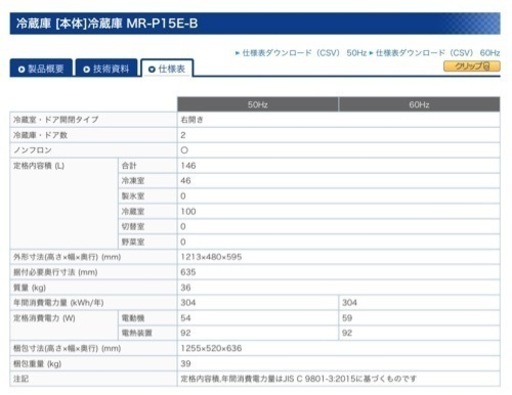Click the 60Hz annual consumption 304

click(x=349, y=303)
